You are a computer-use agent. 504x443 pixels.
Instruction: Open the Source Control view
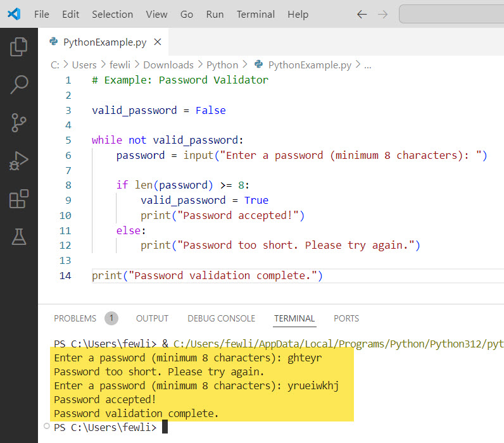19,122
